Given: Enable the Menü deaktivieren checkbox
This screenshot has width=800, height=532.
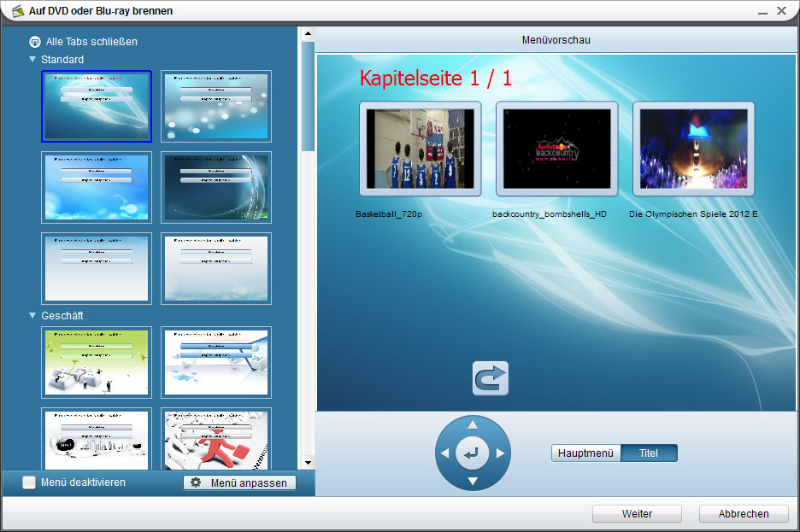Looking at the screenshot, I should pyautogui.click(x=29, y=482).
